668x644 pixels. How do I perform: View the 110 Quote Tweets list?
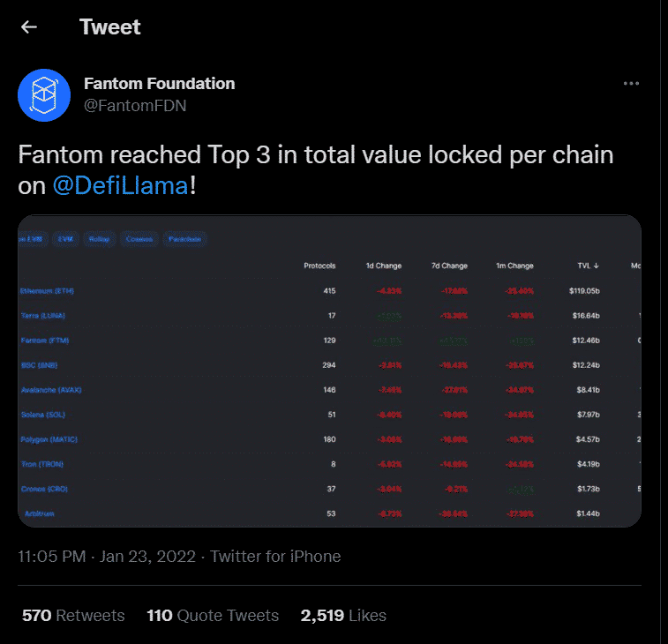point(213,615)
